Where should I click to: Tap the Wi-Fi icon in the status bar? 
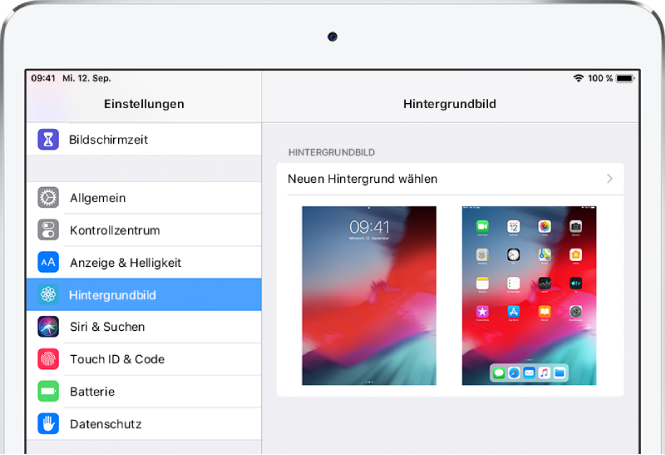[578, 78]
